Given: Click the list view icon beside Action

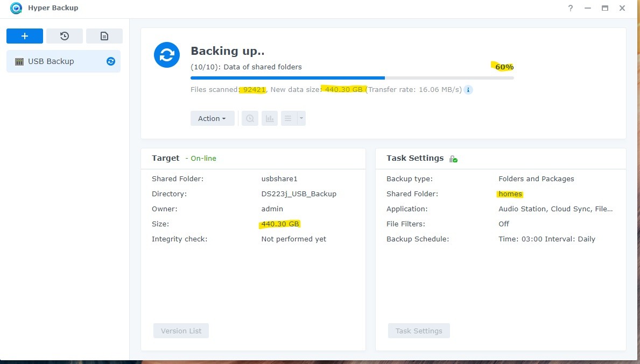Looking at the screenshot, I should coord(289,118).
